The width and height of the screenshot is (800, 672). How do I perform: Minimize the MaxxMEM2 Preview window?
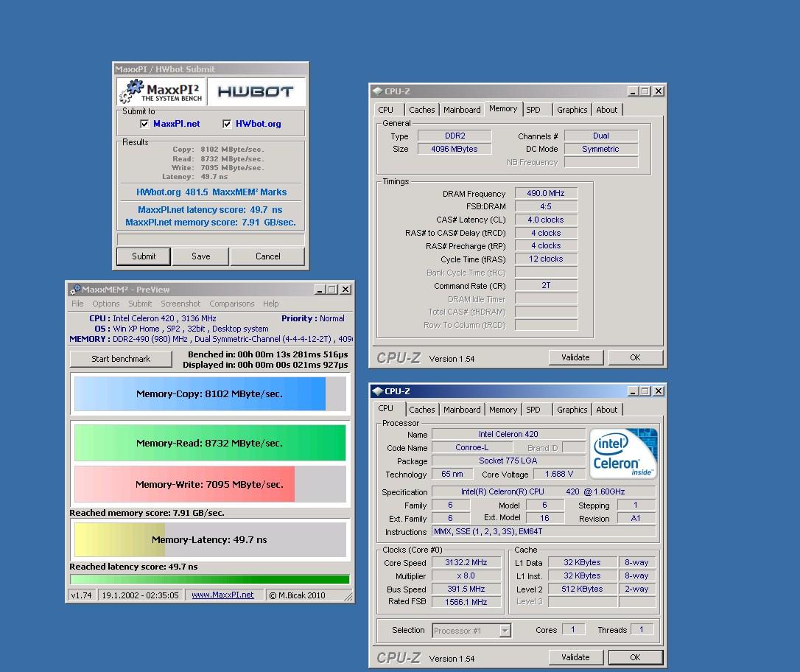pyautogui.click(x=320, y=290)
